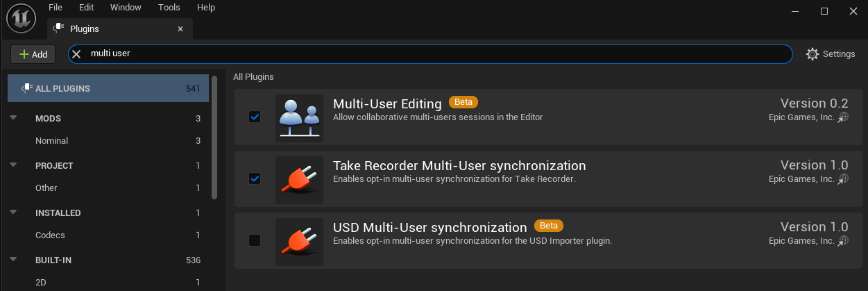Screen dimensions: 868x291
Task: Enable USD Multi-User synchronization checkbox
Action: click(x=255, y=240)
